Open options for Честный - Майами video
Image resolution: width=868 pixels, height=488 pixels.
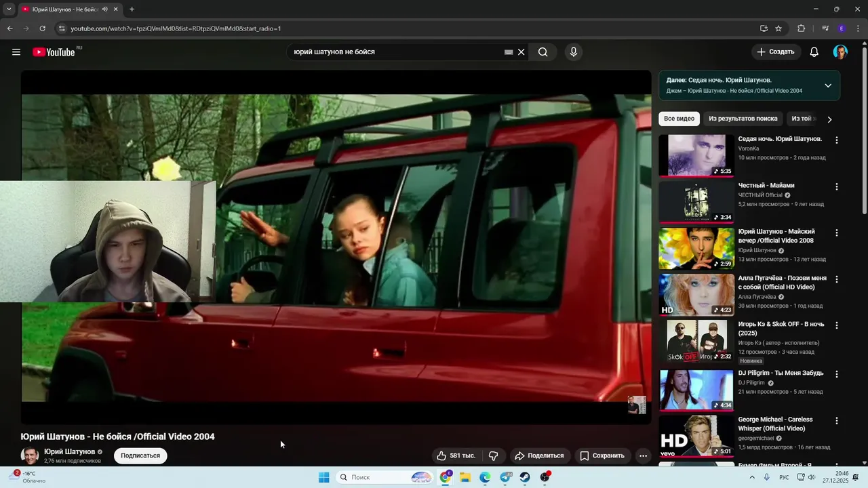pos(836,186)
